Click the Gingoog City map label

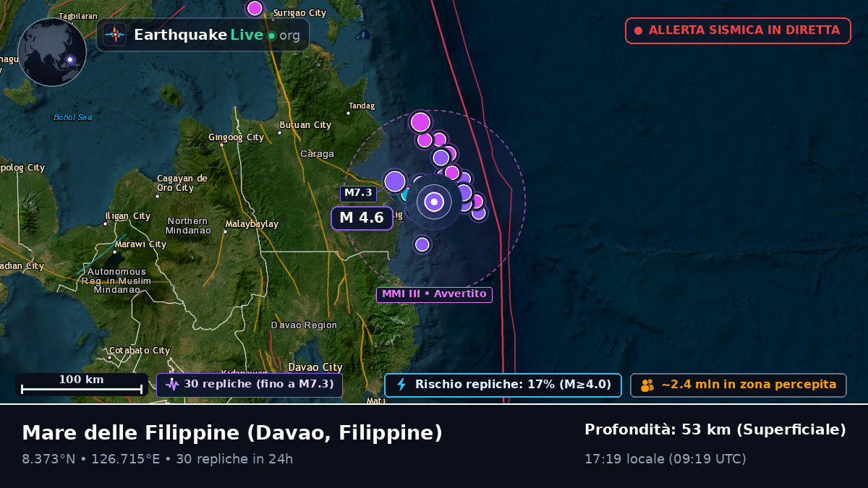[237, 137]
